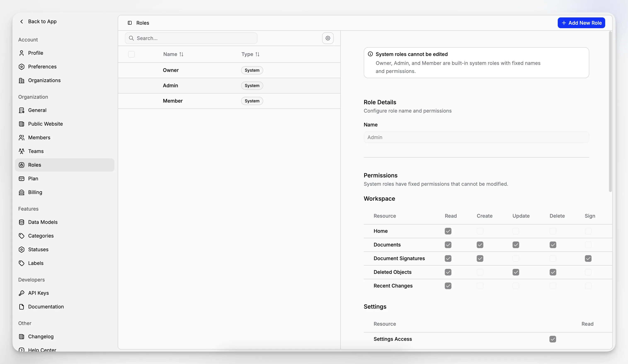Toggle the sidebar panel icon next to Roles title

point(130,23)
